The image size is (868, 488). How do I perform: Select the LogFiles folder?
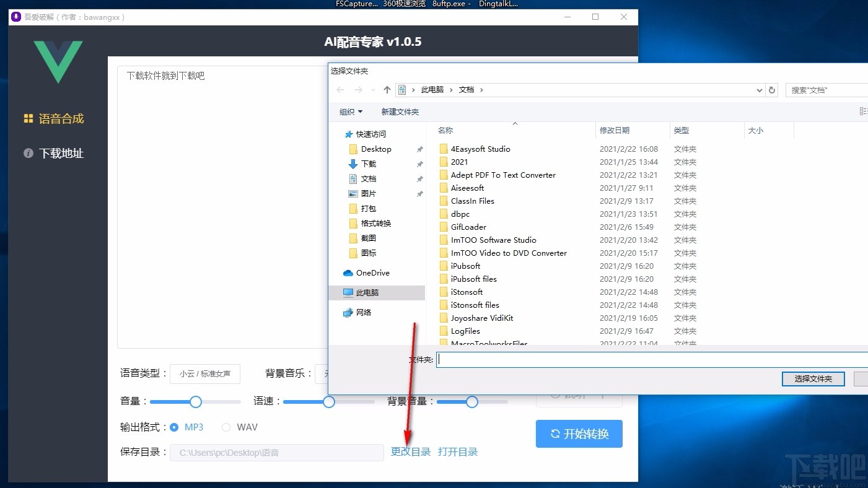click(x=465, y=331)
